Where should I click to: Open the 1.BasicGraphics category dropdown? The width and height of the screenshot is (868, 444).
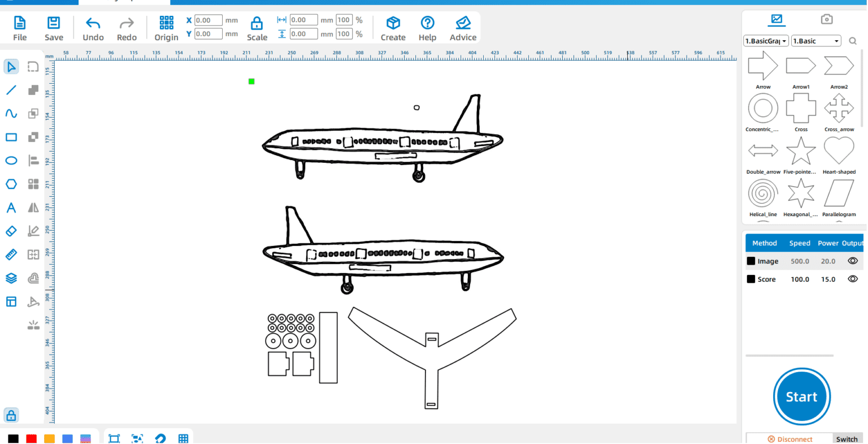pos(766,41)
